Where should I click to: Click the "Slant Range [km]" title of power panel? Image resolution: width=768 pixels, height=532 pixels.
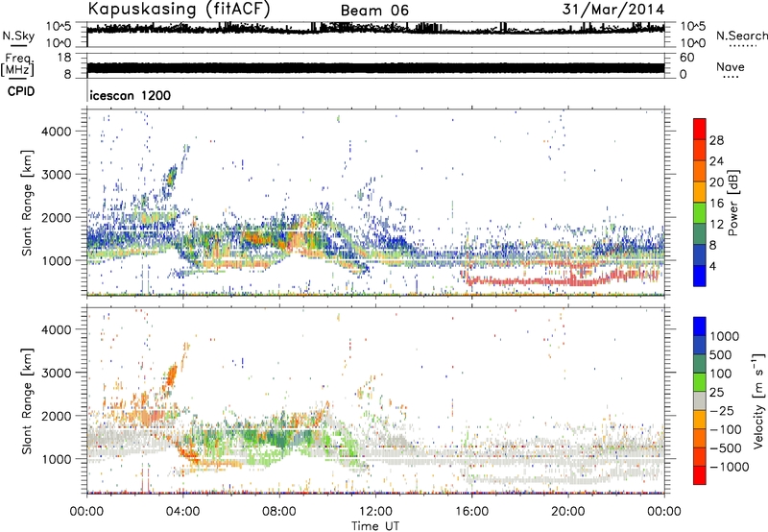[27, 203]
